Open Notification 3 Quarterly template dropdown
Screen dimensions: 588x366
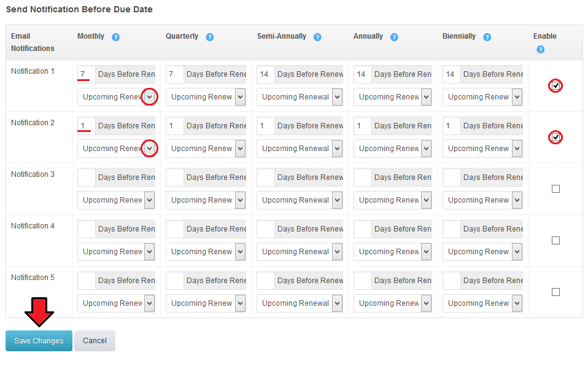click(206, 200)
